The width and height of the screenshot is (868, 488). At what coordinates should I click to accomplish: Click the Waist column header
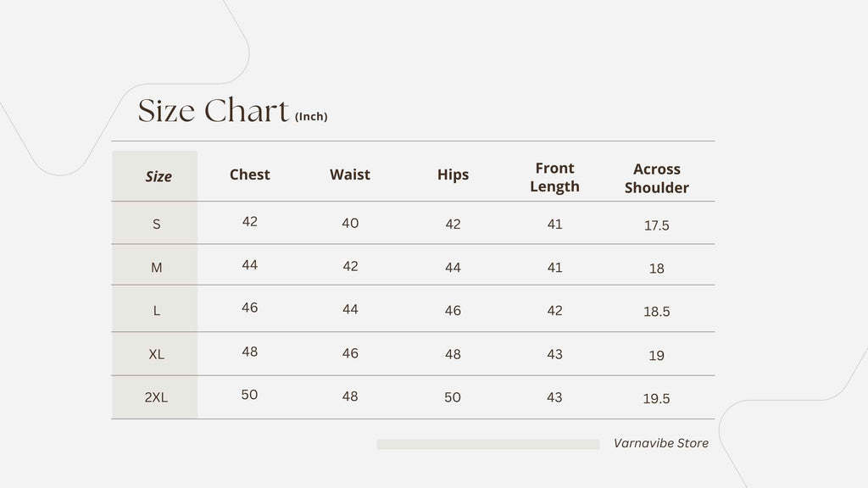tap(350, 175)
